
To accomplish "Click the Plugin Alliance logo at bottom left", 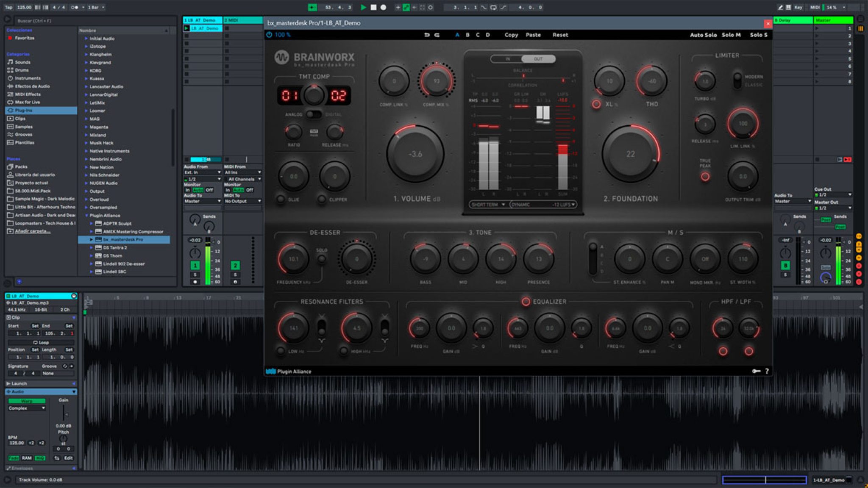I will click(x=271, y=371).
